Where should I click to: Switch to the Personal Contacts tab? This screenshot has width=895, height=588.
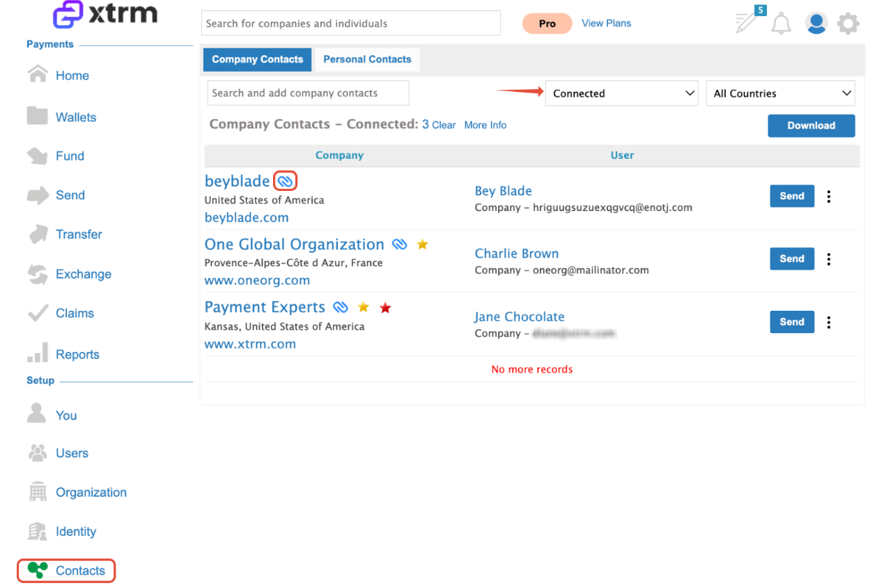pos(367,59)
